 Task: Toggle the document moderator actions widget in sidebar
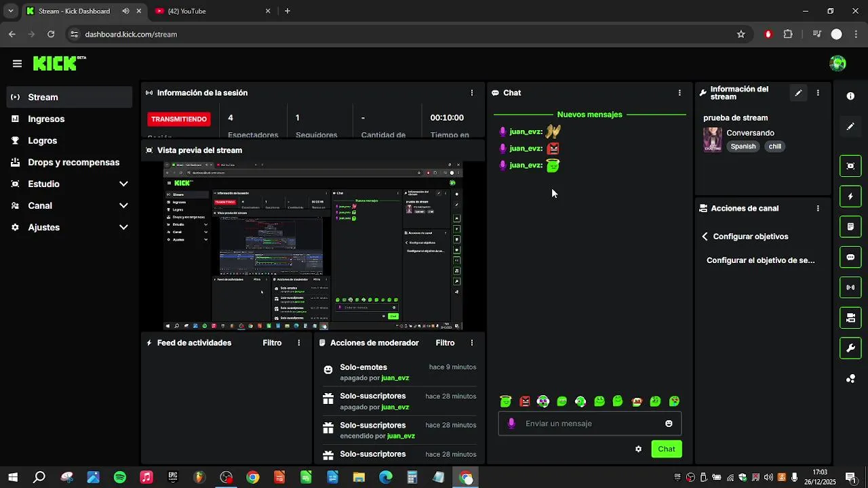tap(850, 226)
